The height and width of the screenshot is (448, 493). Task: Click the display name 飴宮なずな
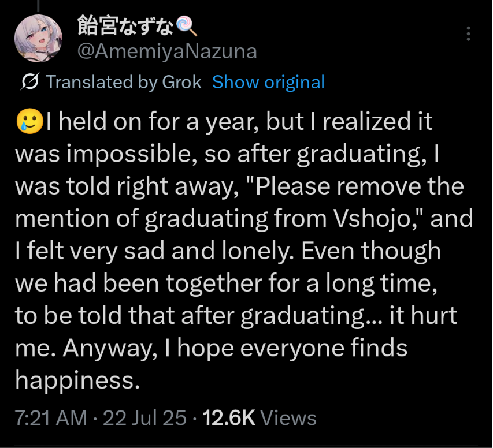point(125,26)
